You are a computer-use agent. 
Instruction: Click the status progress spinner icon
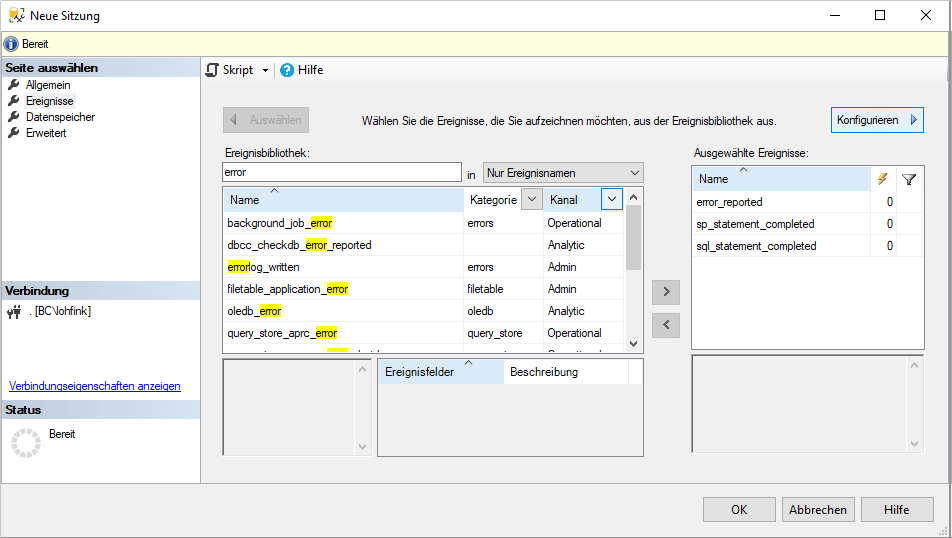[26, 443]
